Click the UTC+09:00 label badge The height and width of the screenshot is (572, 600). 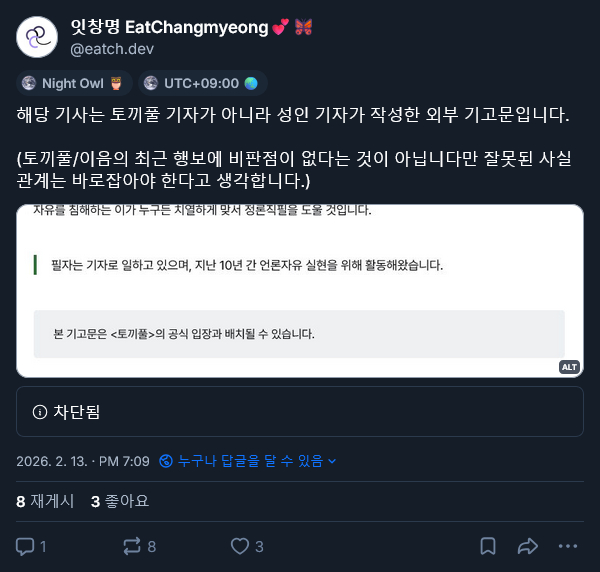(x=202, y=83)
